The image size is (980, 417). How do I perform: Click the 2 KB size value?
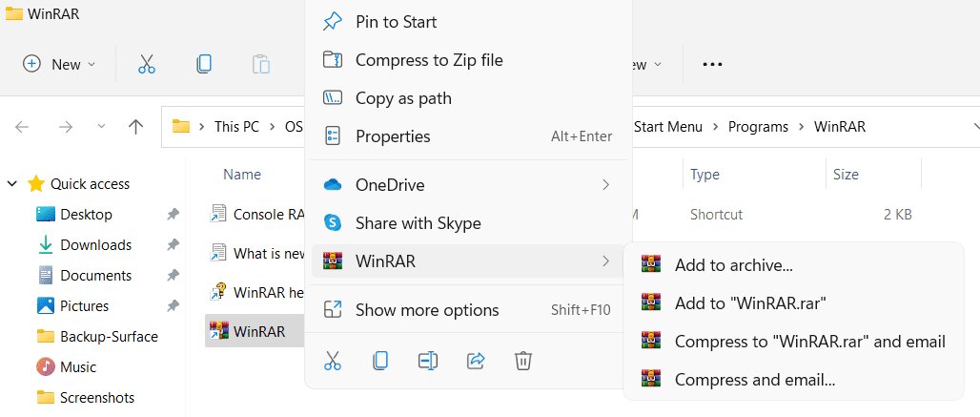pos(897,215)
